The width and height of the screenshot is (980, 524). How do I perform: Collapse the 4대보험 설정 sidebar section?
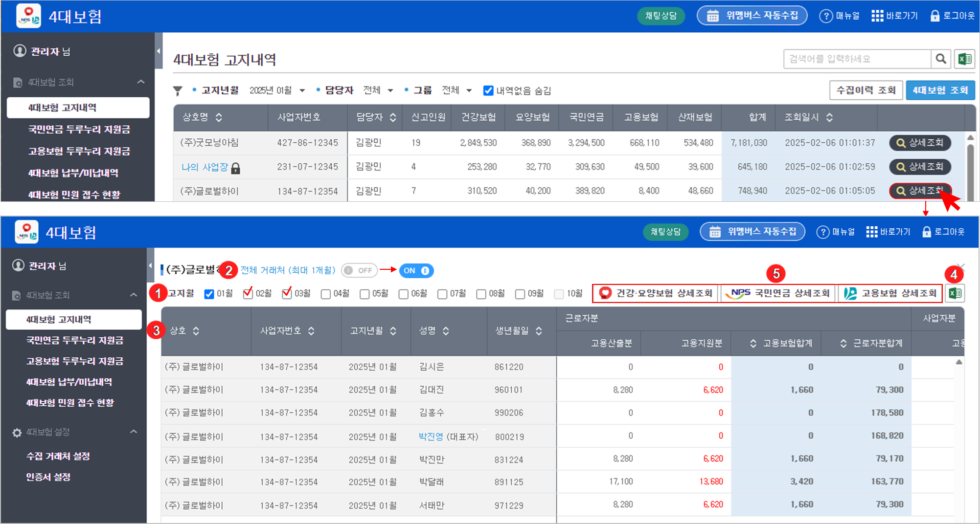tap(134, 432)
